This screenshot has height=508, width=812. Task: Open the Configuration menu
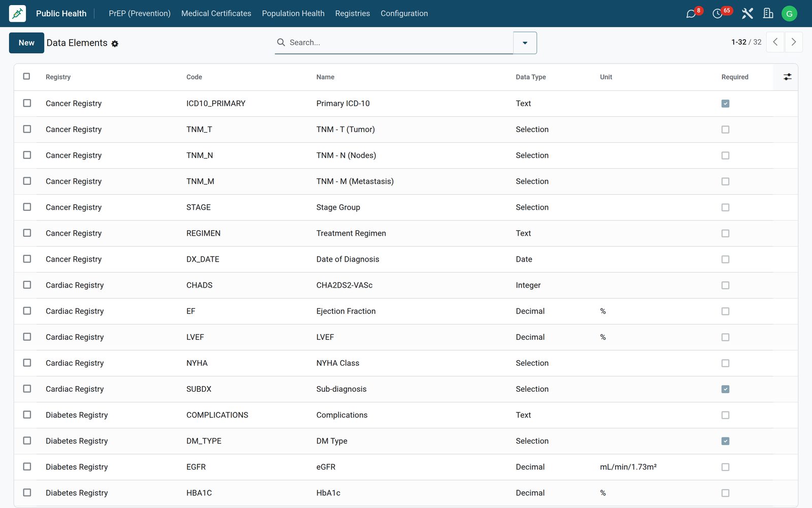coord(404,14)
